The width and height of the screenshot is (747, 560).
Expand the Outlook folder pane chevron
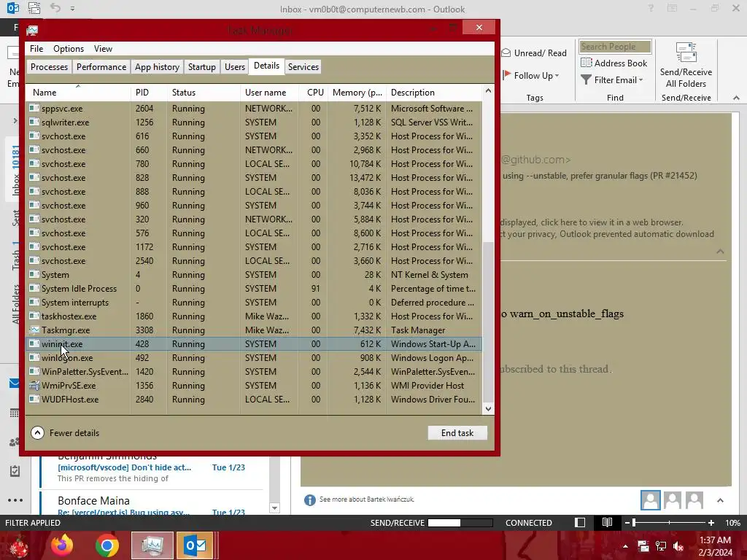tap(15, 121)
